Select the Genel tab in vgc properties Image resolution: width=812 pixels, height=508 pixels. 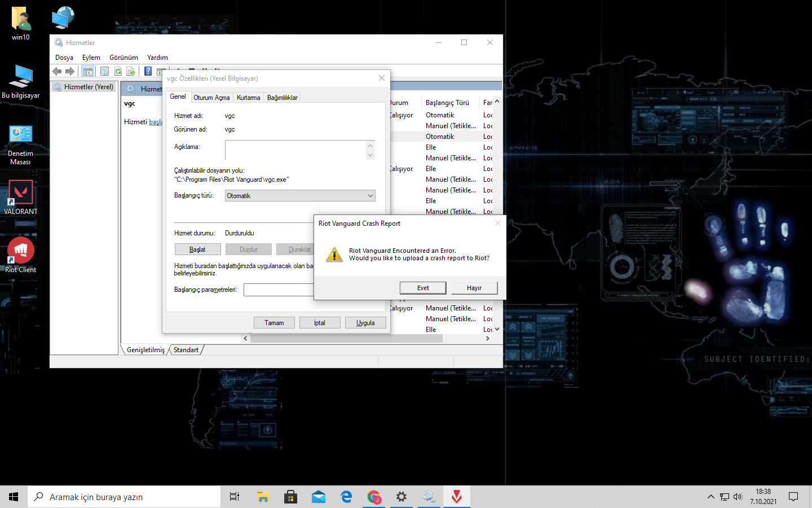click(178, 97)
